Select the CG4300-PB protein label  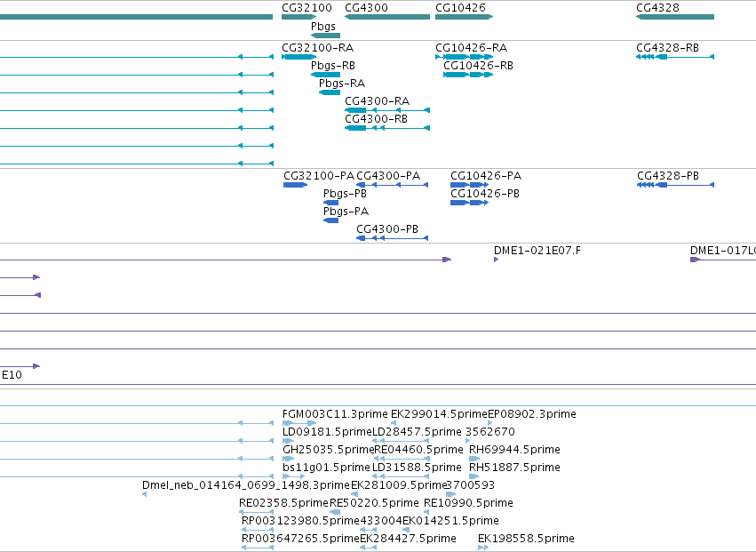(387, 229)
